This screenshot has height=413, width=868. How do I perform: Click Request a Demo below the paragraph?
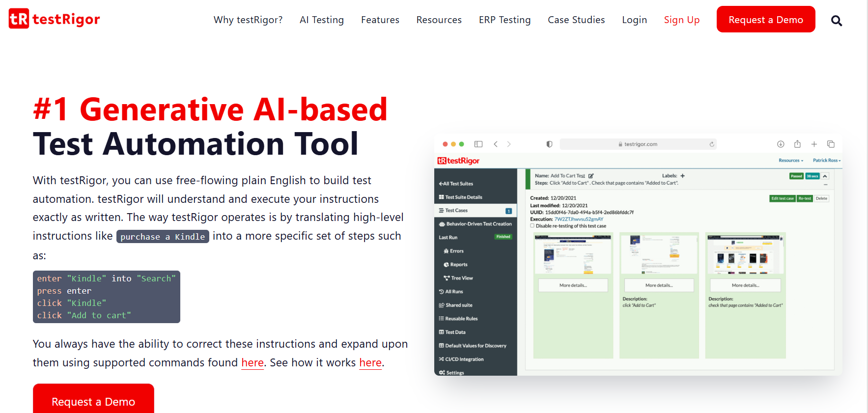[x=93, y=399]
